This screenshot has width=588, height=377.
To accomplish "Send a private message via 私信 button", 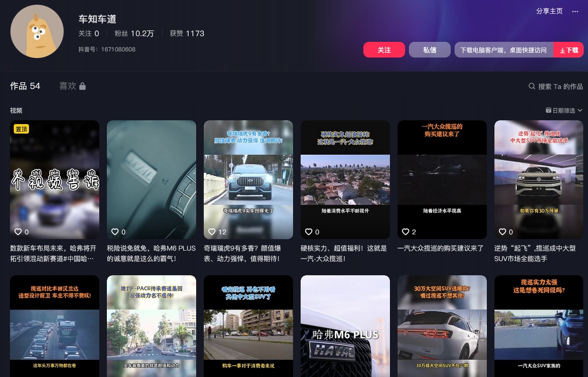I will 430,50.
